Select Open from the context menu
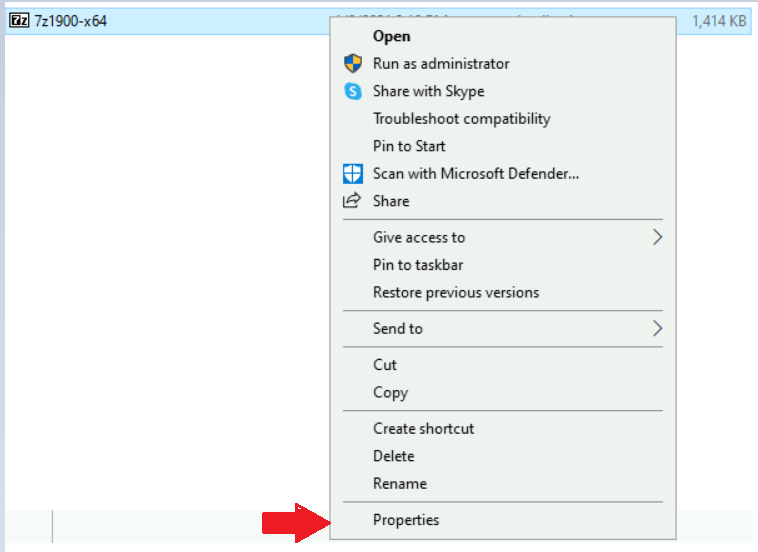Image resolution: width=758 pixels, height=552 pixels. click(391, 36)
